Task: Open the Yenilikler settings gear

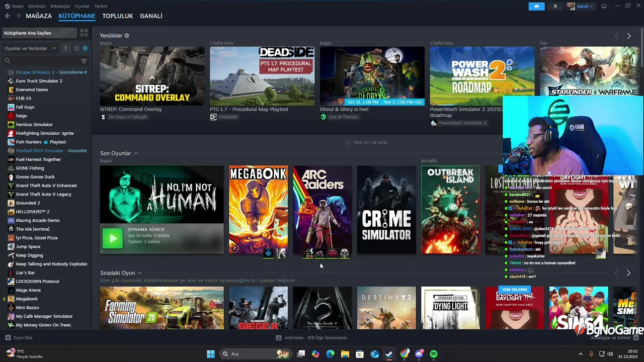Action: pyautogui.click(x=127, y=36)
